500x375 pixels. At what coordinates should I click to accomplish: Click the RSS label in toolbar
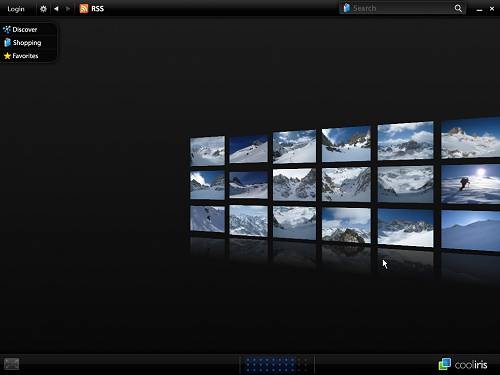tap(98, 9)
